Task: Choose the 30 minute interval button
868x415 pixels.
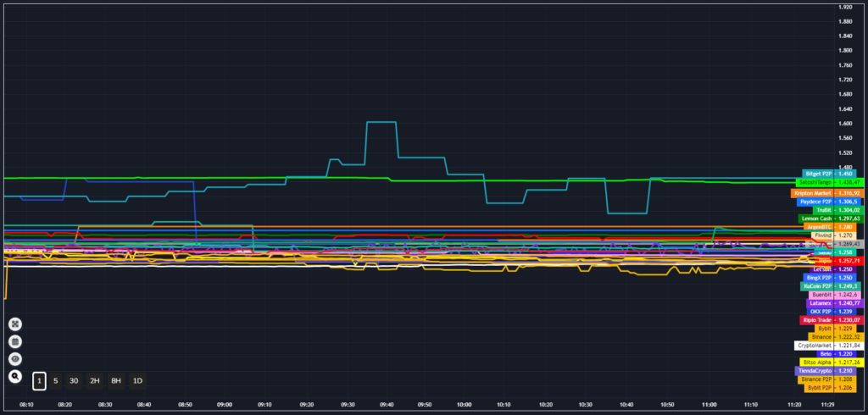Action: coord(74,381)
